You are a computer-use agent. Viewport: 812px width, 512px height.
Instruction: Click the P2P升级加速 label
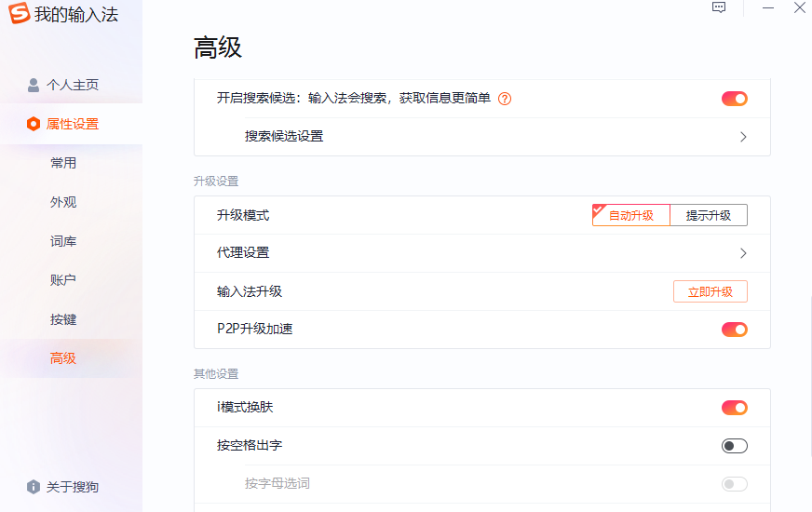255,330
